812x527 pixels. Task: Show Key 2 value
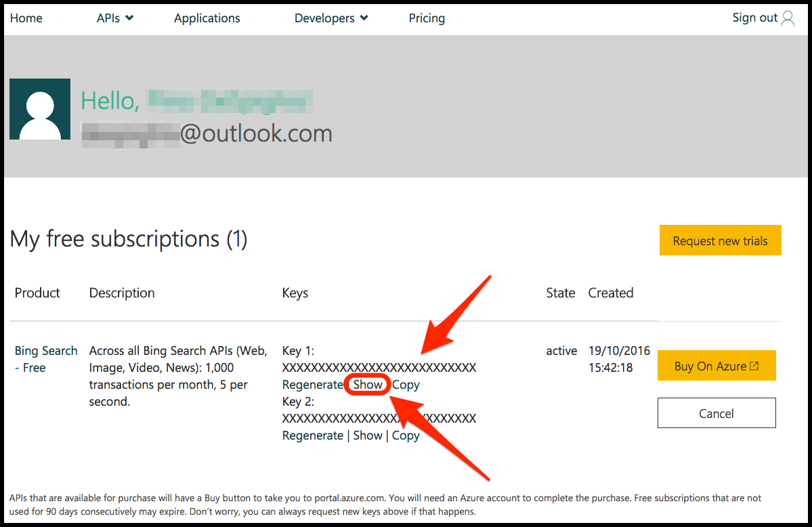click(x=368, y=436)
